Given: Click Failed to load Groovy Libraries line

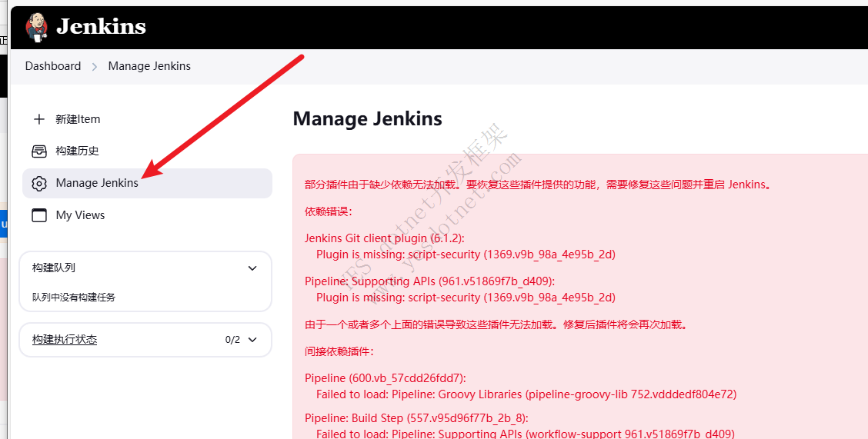Looking at the screenshot, I should coord(526,394).
